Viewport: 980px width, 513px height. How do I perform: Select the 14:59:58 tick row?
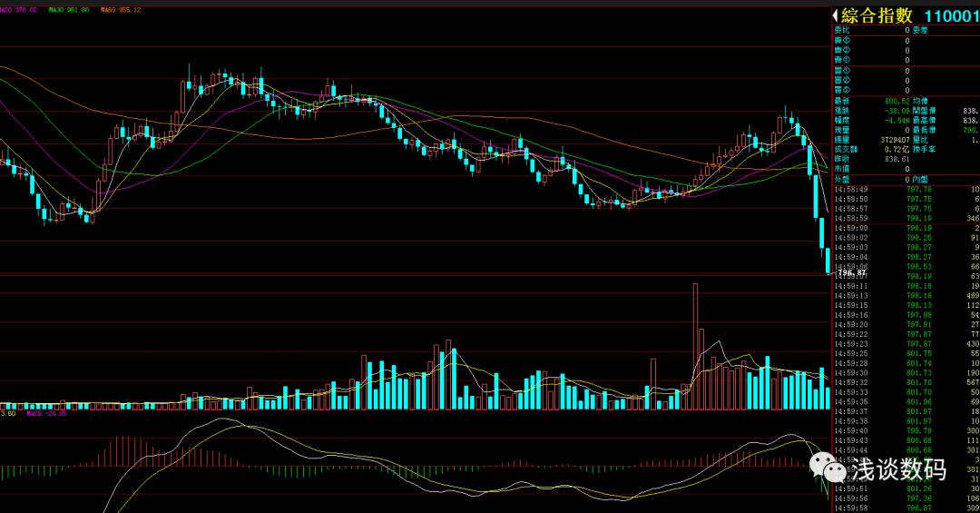(906, 508)
